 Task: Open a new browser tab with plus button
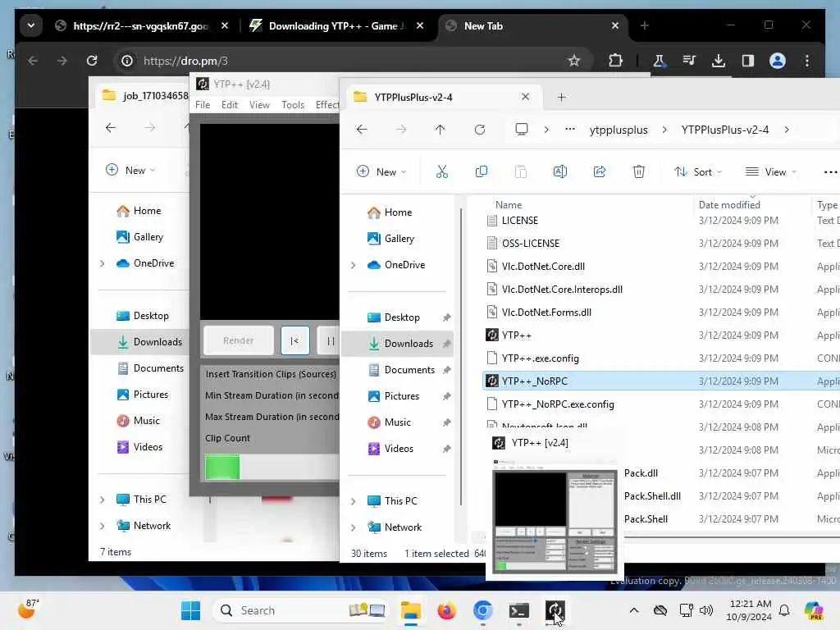tap(645, 25)
